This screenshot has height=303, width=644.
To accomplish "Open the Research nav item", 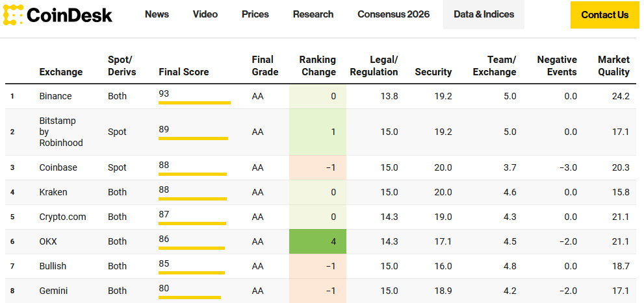I will coord(313,14).
